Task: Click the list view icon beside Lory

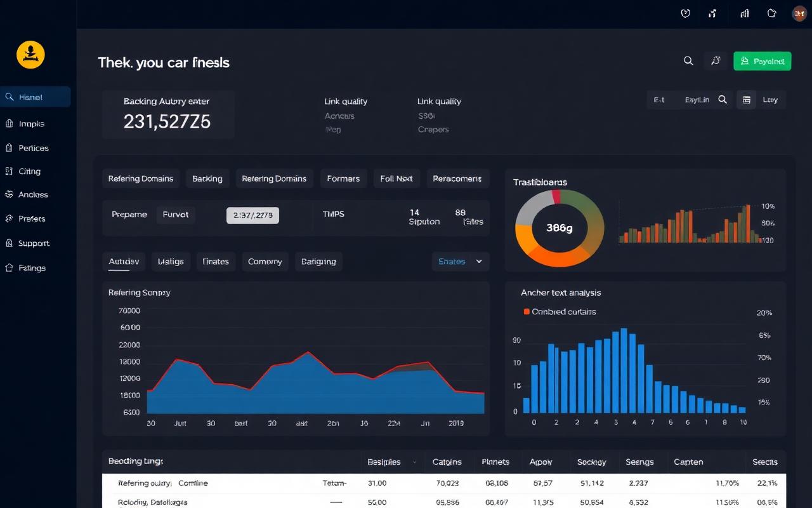Action: point(746,100)
